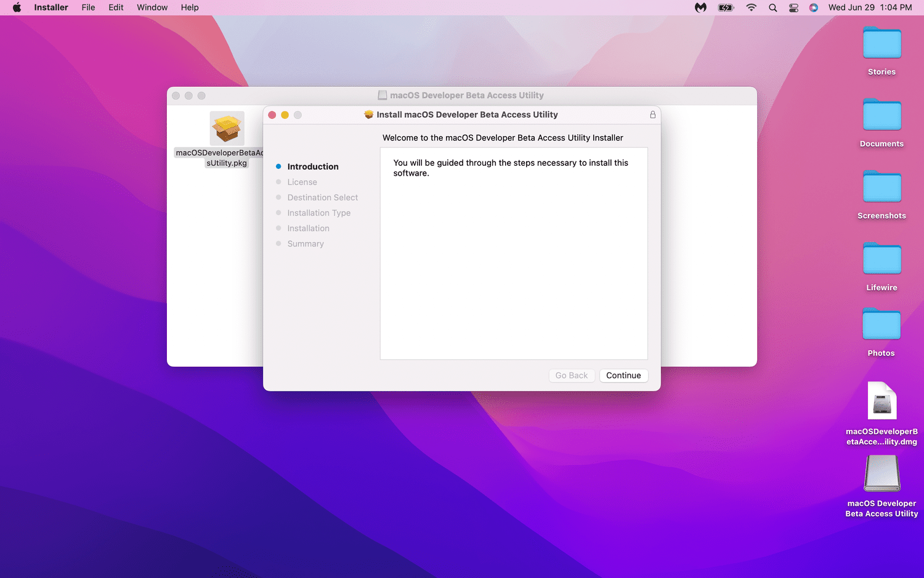Open the Edit menu
Image resolution: width=924 pixels, height=578 pixels.
(x=116, y=7)
